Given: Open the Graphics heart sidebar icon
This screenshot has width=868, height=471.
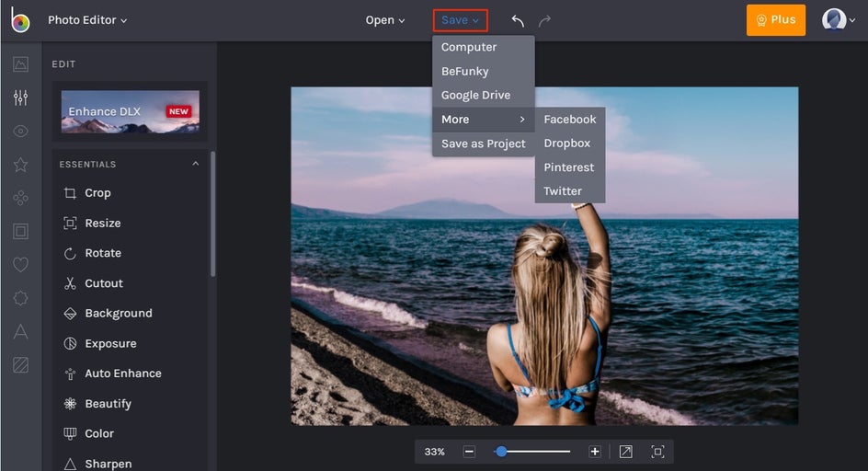Looking at the screenshot, I should pos(20,265).
